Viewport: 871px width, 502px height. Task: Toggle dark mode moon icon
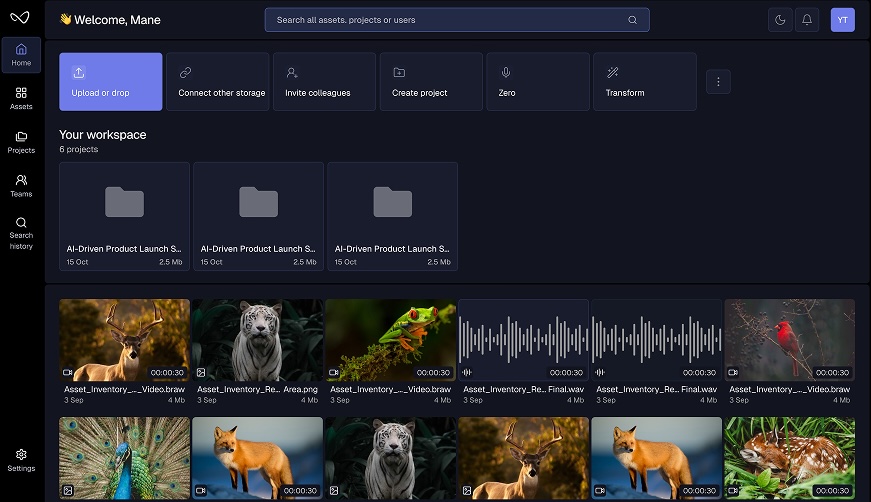point(780,20)
